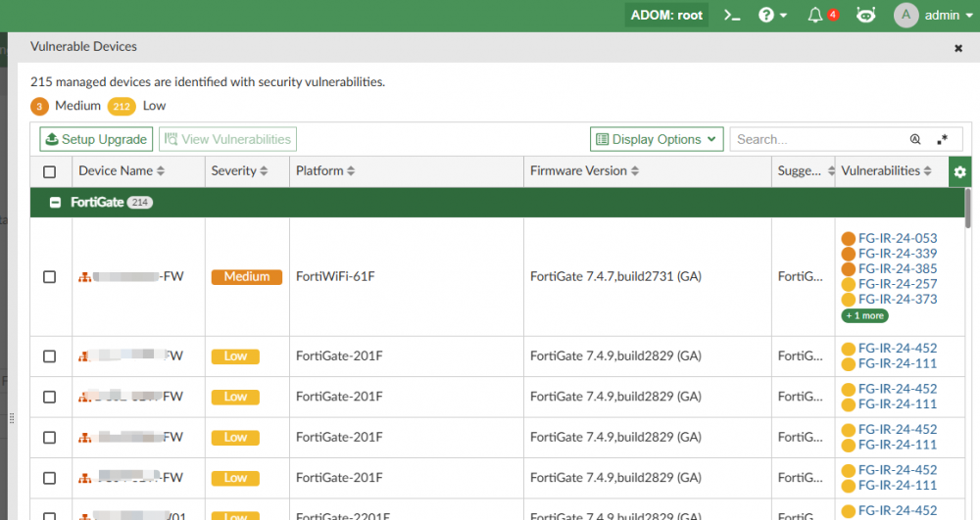The height and width of the screenshot is (520, 980).
Task: Sort by Device Name column
Action: pyautogui.click(x=122, y=171)
